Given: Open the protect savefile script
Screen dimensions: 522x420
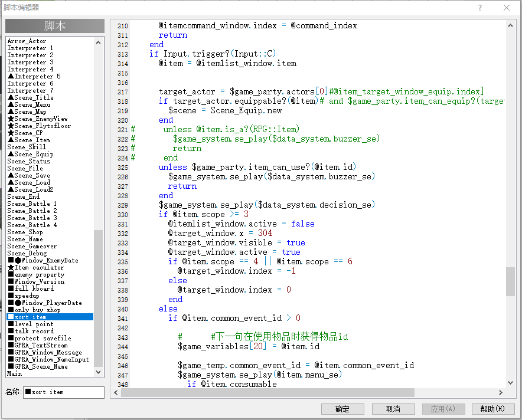Looking at the screenshot, I should pyautogui.click(x=40, y=338).
